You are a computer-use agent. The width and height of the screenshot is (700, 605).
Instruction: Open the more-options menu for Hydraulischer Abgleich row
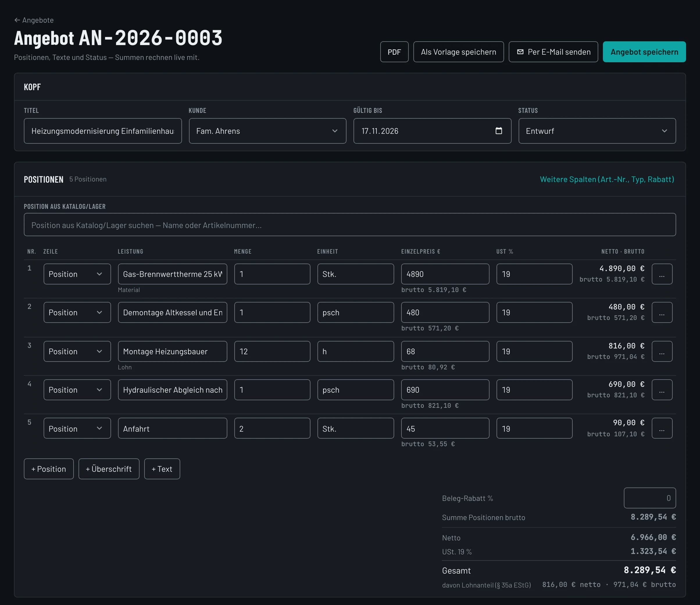[662, 390]
